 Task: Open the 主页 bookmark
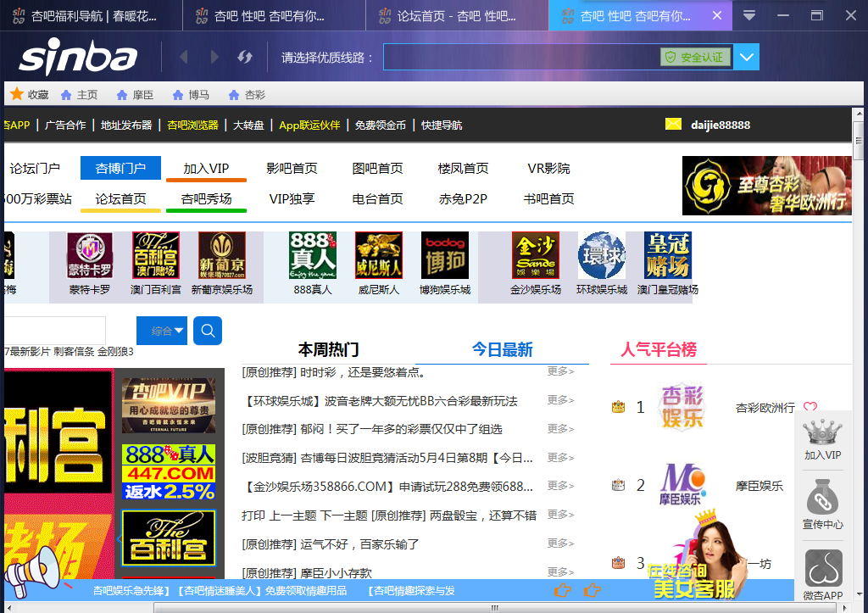pos(79,95)
